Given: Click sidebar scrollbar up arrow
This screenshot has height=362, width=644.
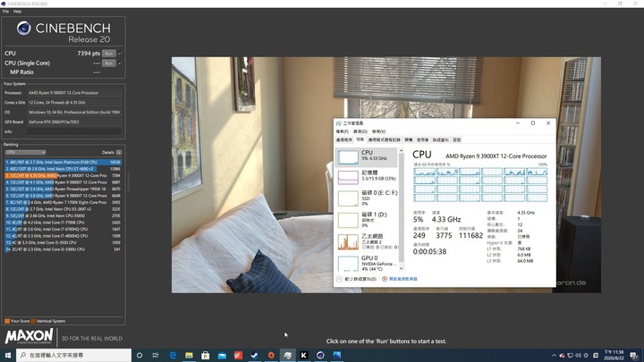Looking at the screenshot, I should click(402, 151).
